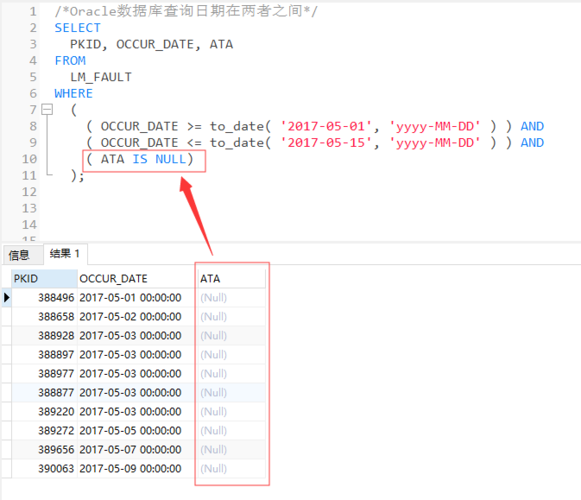The width and height of the screenshot is (581, 500).
Task: Click the ATA Null cell for 390063
Action: click(232, 468)
